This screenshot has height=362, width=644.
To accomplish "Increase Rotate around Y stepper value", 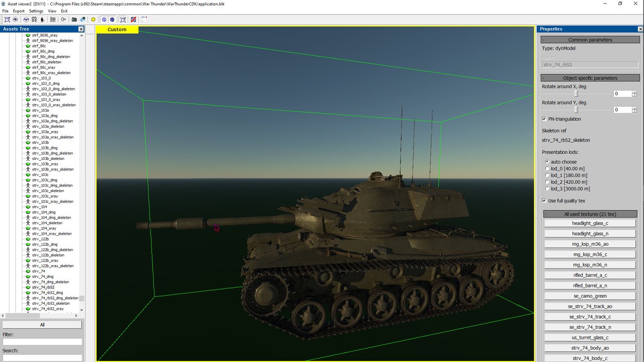I will (634, 108).
